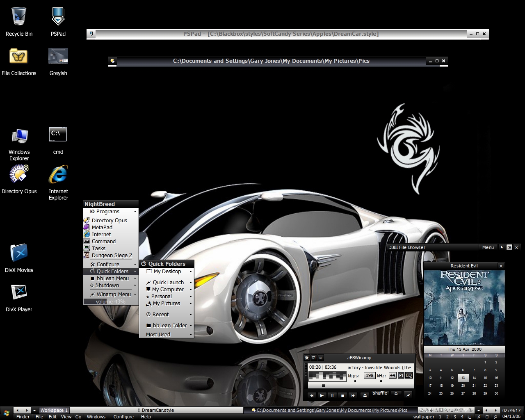Select day 20 in the calendar

click(x=463, y=386)
